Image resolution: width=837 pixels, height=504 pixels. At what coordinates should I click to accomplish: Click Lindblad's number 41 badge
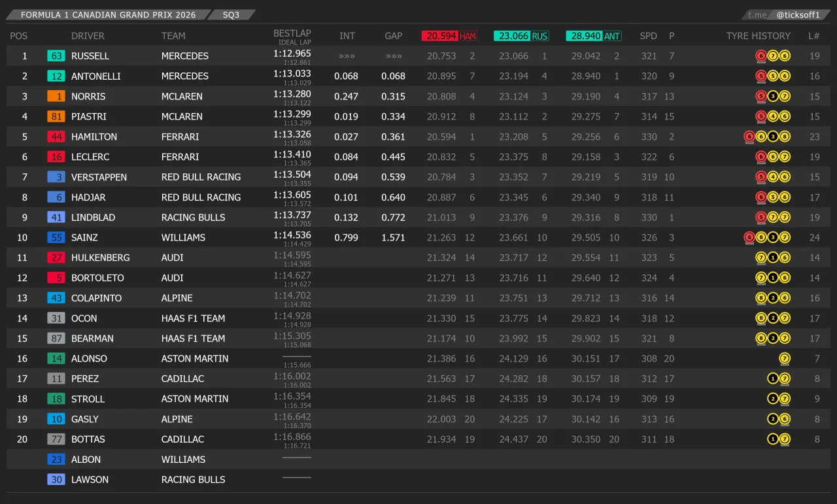56,218
